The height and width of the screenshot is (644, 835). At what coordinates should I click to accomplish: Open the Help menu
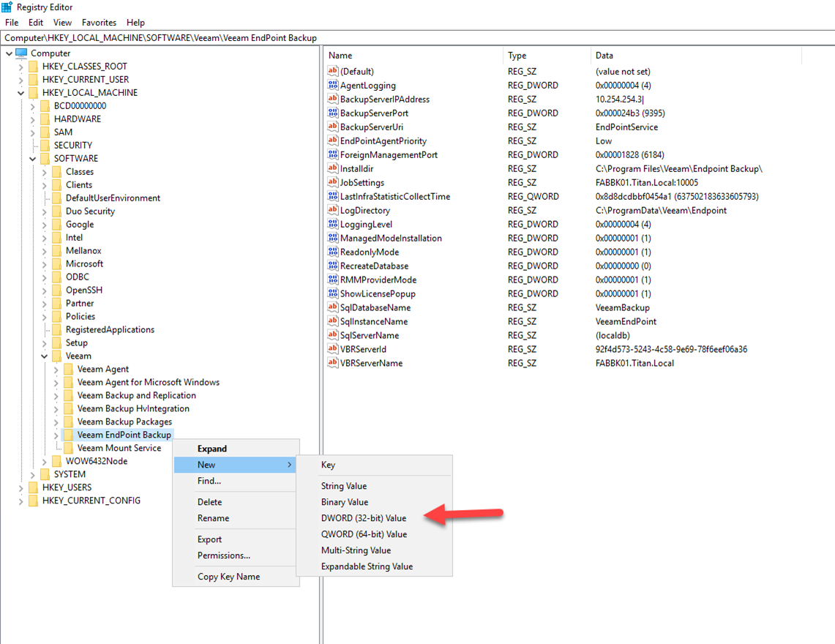(x=135, y=23)
